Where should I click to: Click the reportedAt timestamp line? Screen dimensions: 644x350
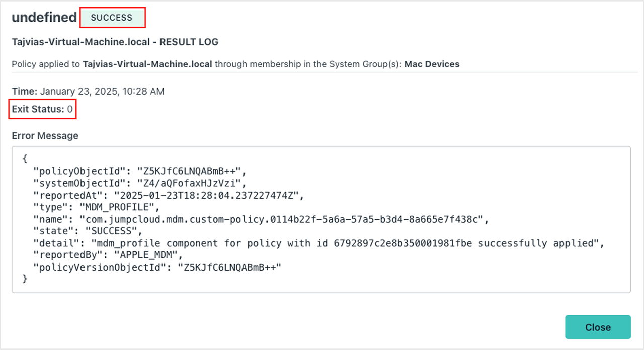pos(169,194)
